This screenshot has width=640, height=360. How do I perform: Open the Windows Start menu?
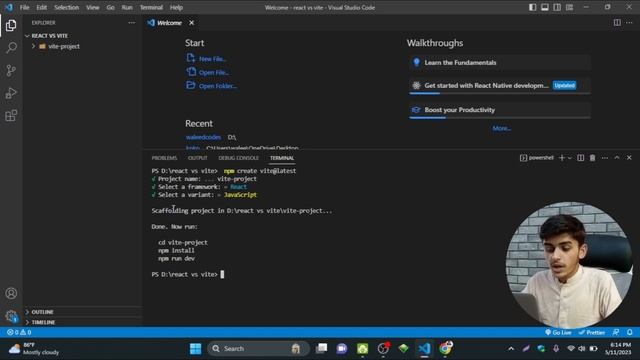pos(196,349)
